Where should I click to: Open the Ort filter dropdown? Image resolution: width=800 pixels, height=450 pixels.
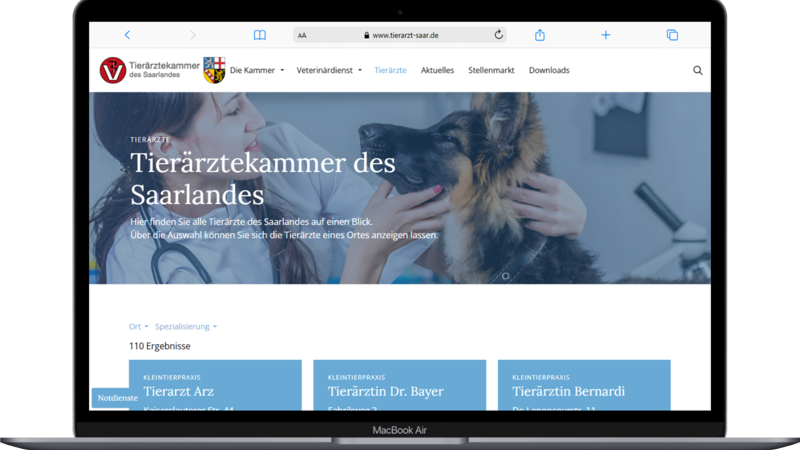[x=138, y=327]
